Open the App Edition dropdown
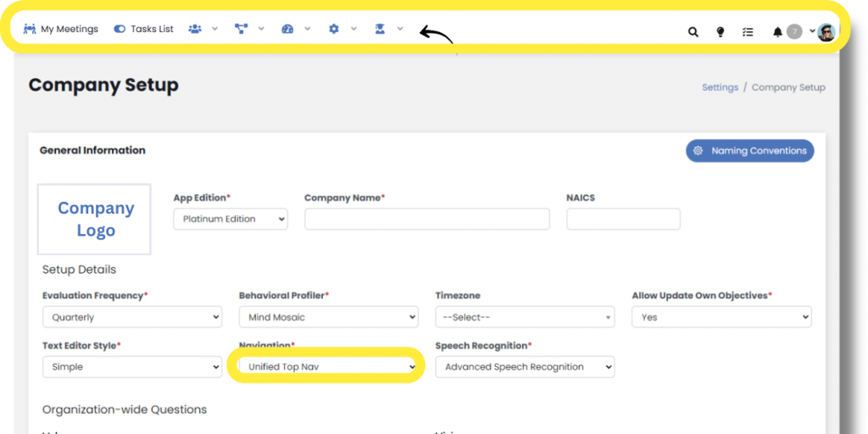 231,219
